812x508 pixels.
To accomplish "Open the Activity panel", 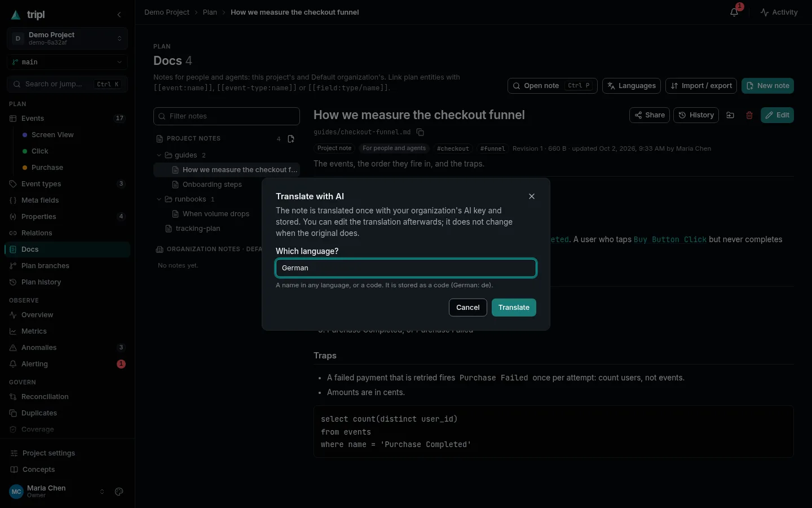I will pyautogui.click(x=779, y=12).
